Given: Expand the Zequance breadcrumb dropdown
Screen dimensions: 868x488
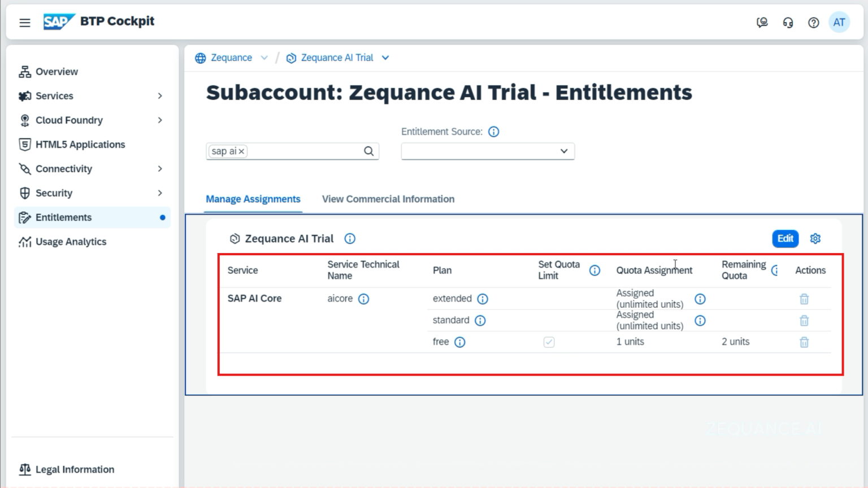Looking at the screenshot, I should 264,58.
